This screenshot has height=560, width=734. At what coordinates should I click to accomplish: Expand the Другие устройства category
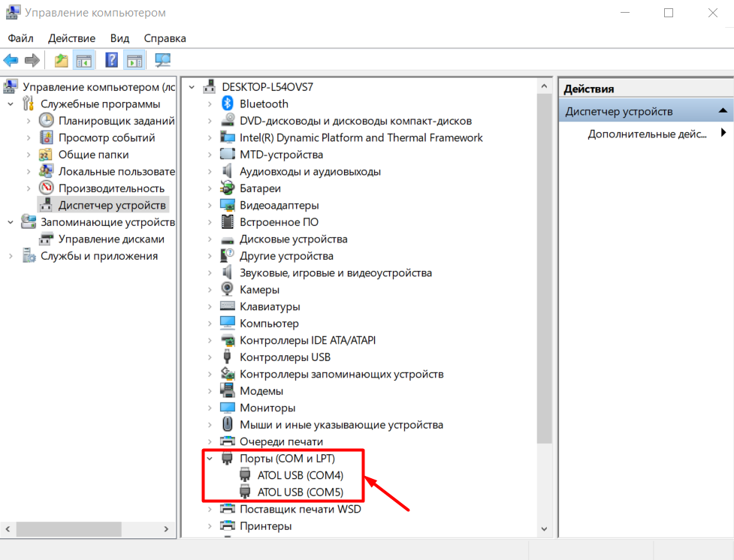pos(210,256)
